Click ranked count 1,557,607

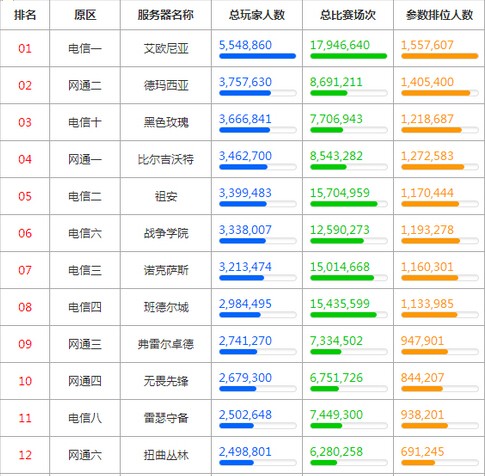tap(427, 45)
